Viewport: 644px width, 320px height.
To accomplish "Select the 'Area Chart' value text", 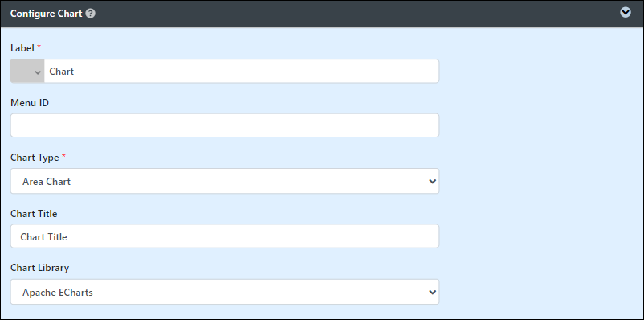I will click(x=47, y=182).
